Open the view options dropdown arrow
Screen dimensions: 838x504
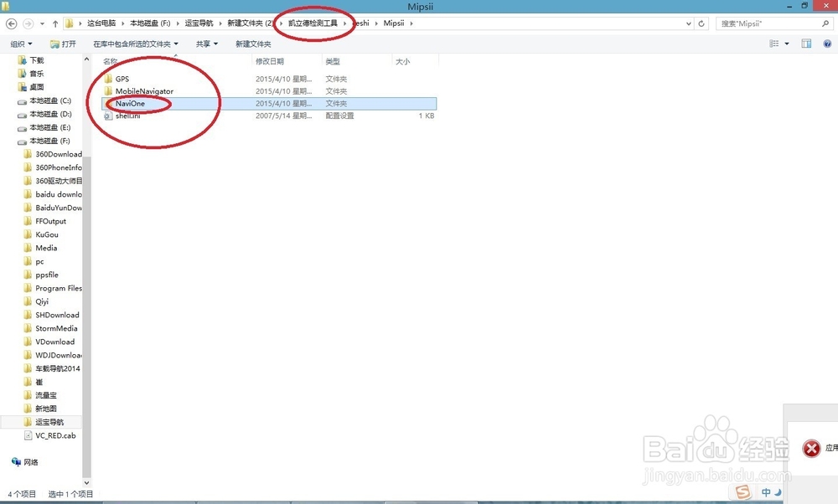(787, 44)
